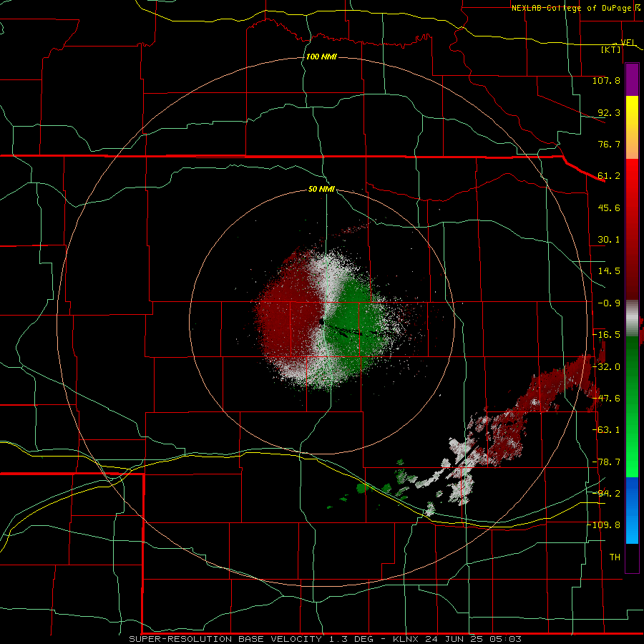Click the -109.8 velocity scale value
Screen dimensions: 644x644
(x=605, y=525)
